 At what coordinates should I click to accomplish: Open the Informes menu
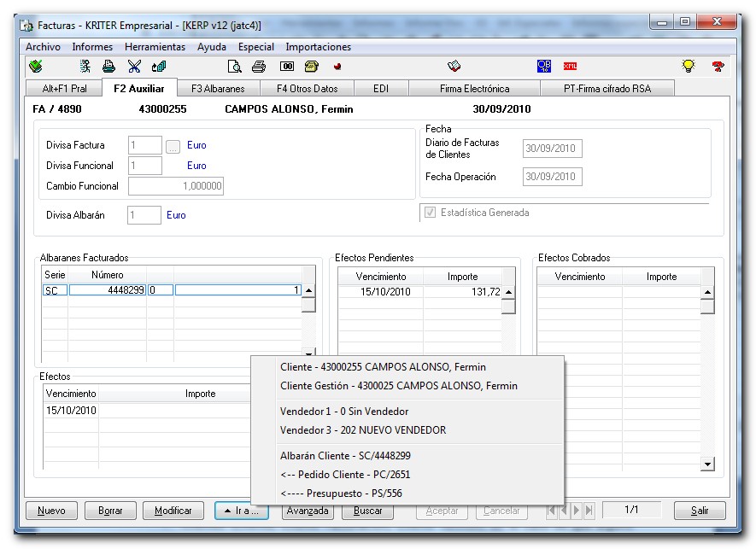point(92,47)
